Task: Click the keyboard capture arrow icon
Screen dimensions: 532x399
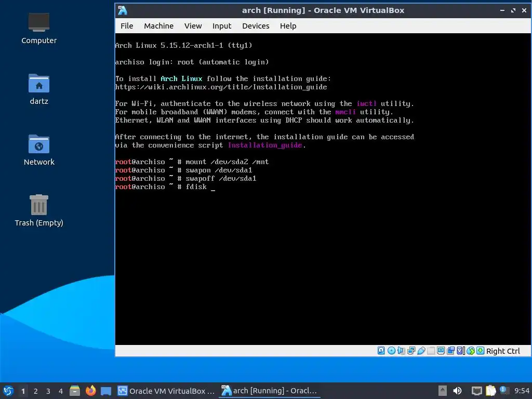Action: click(481, 351)
